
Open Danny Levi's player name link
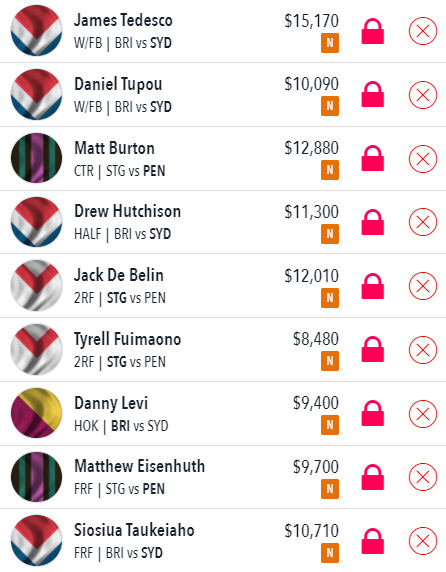[111, 403]
